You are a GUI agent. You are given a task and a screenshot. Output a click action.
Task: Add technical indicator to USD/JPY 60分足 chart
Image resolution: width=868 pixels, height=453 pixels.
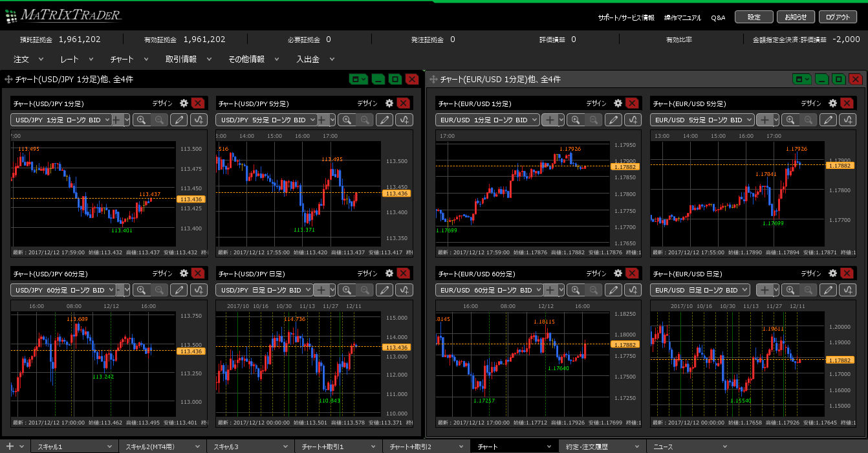click(199, 290)
